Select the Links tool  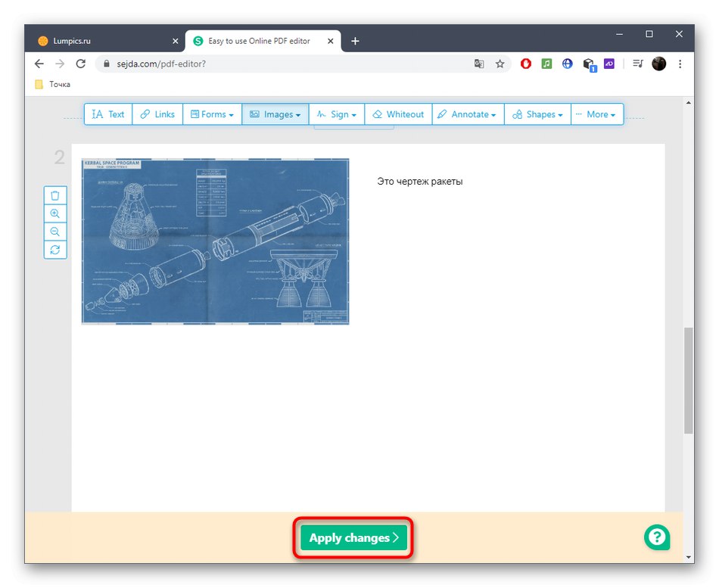click(x=157, y=114)
